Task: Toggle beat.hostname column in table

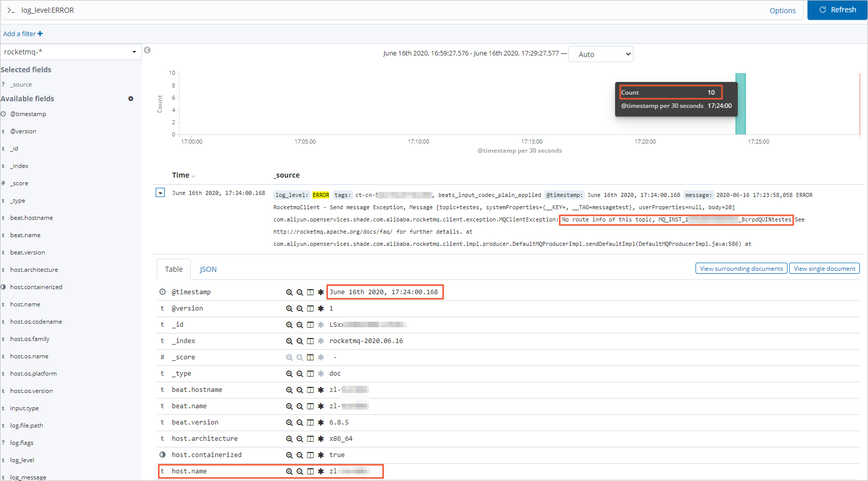Action: point(310,390)
